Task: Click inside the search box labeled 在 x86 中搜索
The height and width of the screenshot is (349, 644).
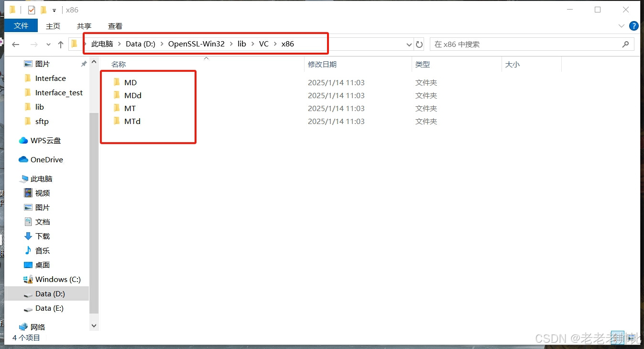Action: click(526, 44)
